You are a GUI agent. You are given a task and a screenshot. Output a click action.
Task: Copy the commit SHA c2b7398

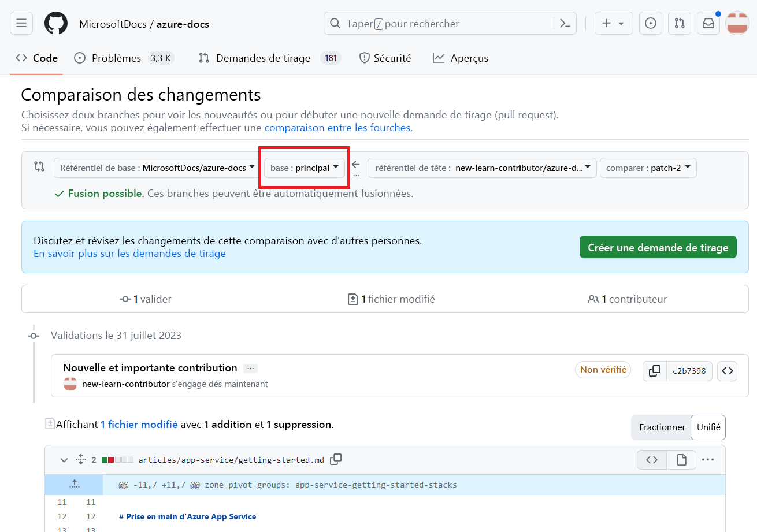pos(654,371)
